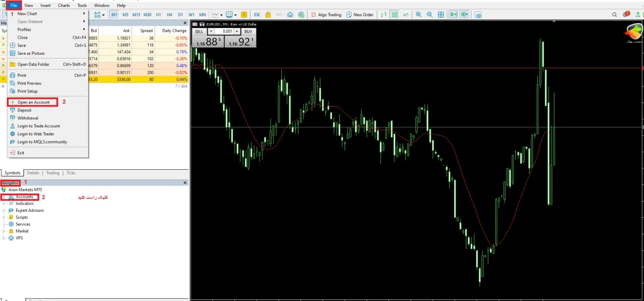
Task: Choose Login to MQL5.community
Action: (42, 142)
